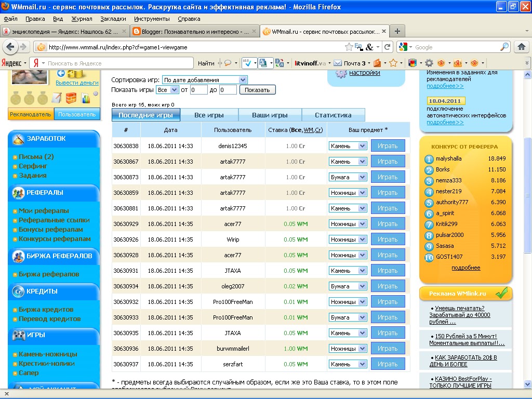Screen dimensions: 532x399
Task: Click the gears icon beside настройки
Action: point(341,73)
